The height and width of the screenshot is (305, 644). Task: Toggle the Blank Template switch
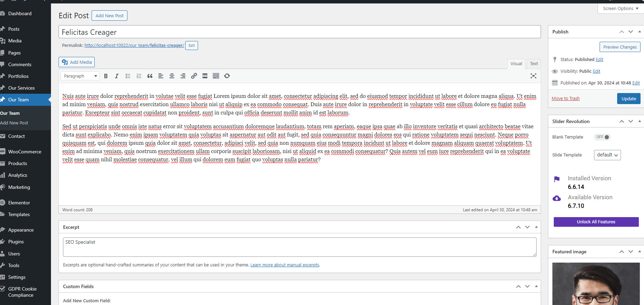(602, 137)
